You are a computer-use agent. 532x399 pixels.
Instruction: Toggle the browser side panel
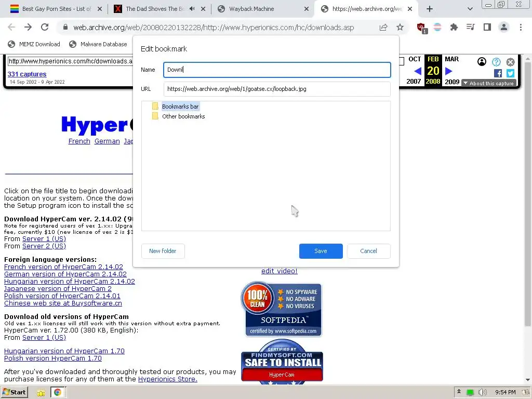(487, 27)
